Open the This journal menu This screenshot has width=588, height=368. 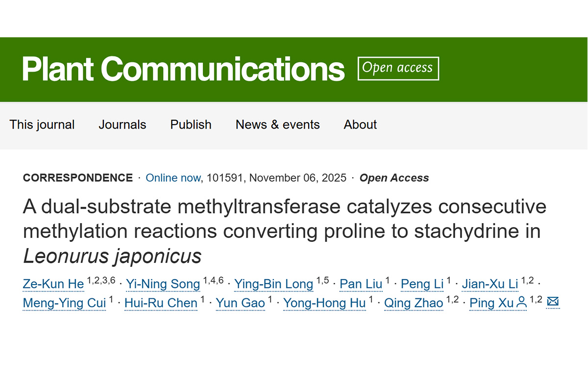42,125
